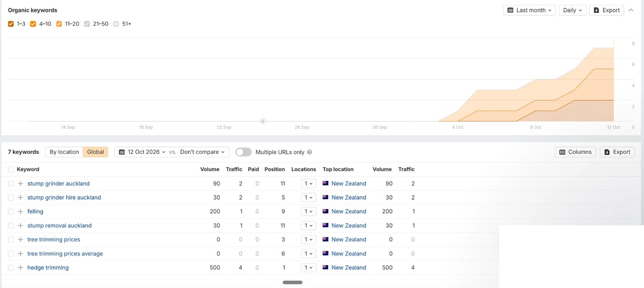Open 'stump removal auckland' keyword link
644x288 pixels.
(59, 225)
